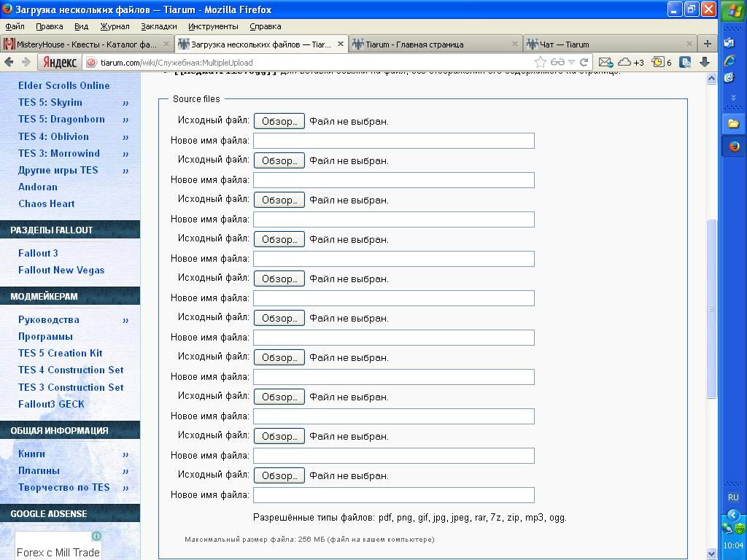
Task: Click page scrollbar up arrow
Action: click(x=711, y=79)
